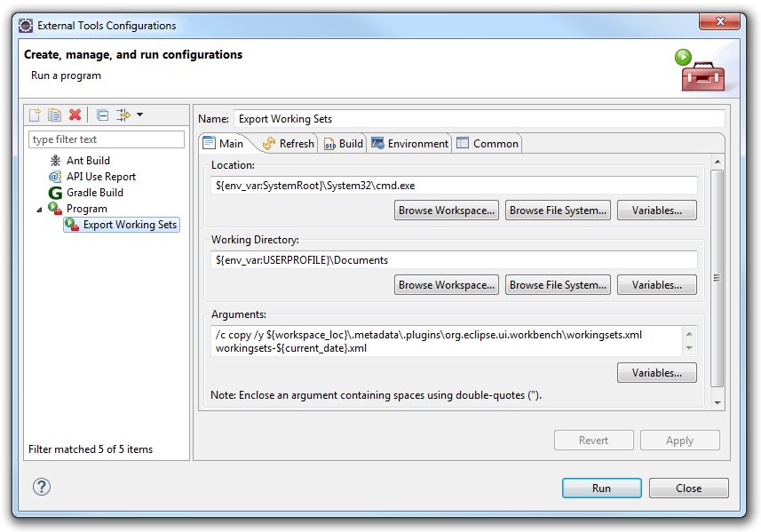Click the API Use Report icon
The image size is (761, 532).
point(55,177)
